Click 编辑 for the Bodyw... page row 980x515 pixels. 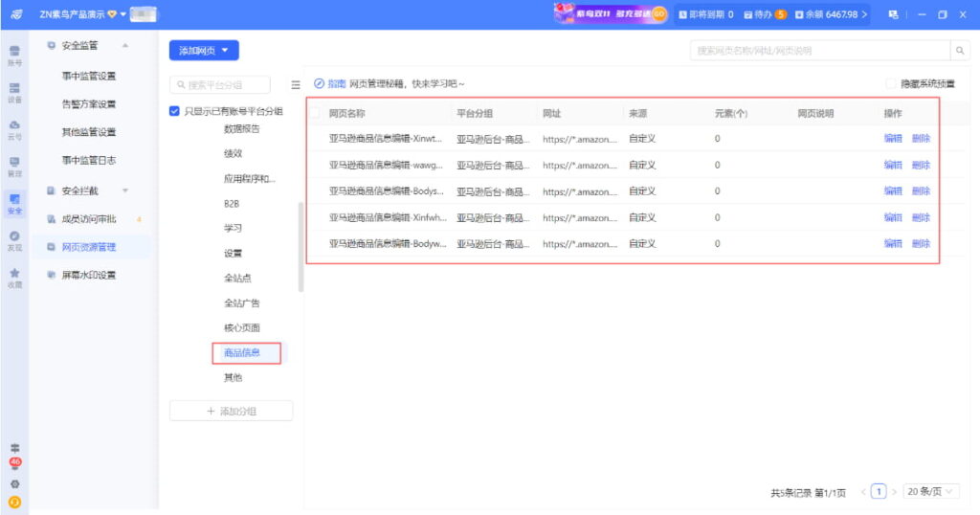[893, 243]
